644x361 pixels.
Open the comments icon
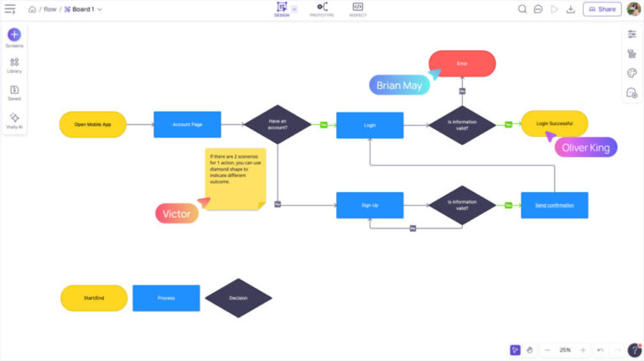(538, 9)
